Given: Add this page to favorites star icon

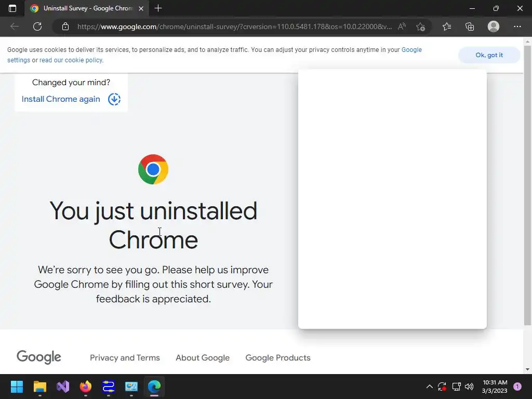Looking at the screenshot, I should pos(421,26).
